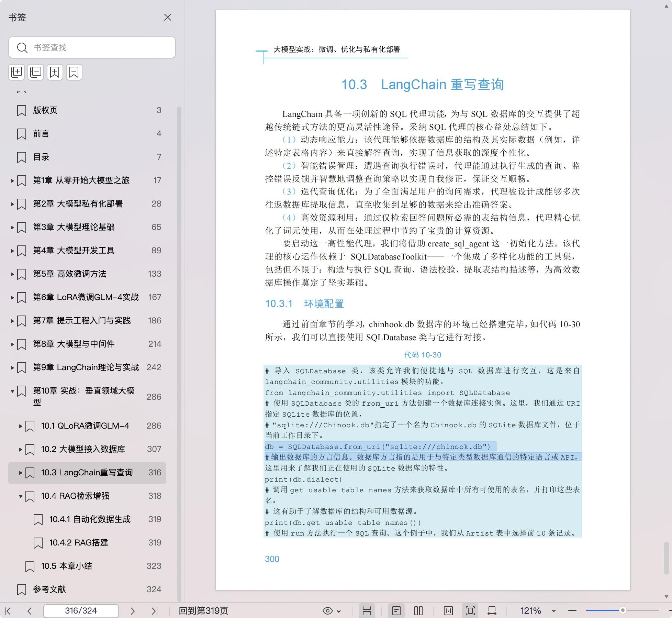Image resolution: width=672 pixels, height=618 pixels.
Task: Expand 第2章 大模型私有化部署
Action: 12,204
